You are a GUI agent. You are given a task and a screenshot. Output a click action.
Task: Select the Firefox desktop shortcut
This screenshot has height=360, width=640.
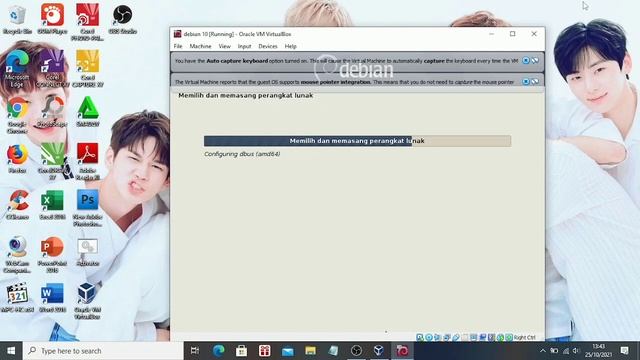(17, 159)
